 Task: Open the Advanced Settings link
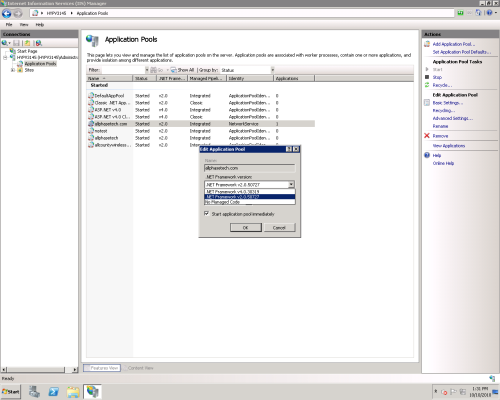click(453, 118)
